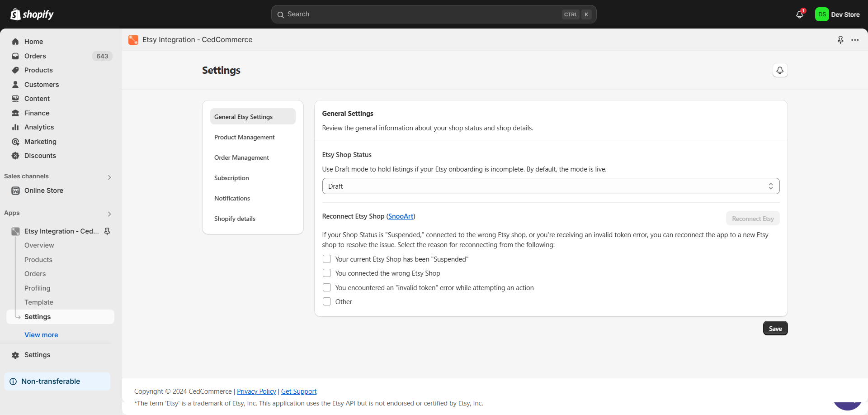Expand the Sales channels chevron
The height and width of the screenshot is (415, 868).
click(x=109, y=177)
